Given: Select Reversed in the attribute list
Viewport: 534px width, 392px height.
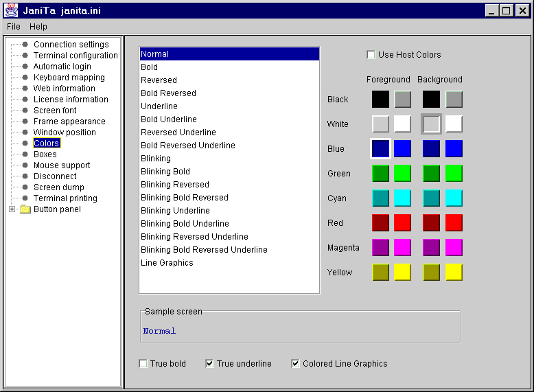Looking at the screenshot, I should [x=229, y=80].
